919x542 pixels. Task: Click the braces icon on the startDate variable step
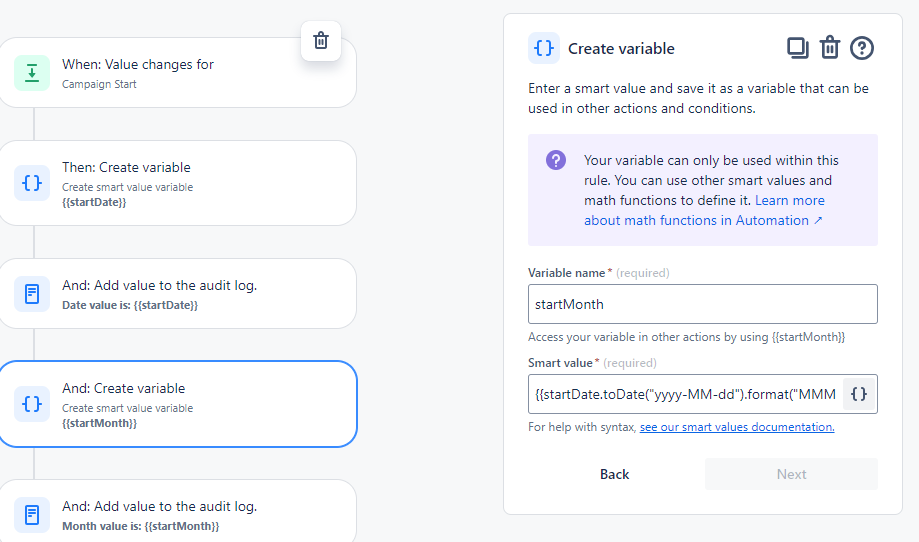pos(32,184)
